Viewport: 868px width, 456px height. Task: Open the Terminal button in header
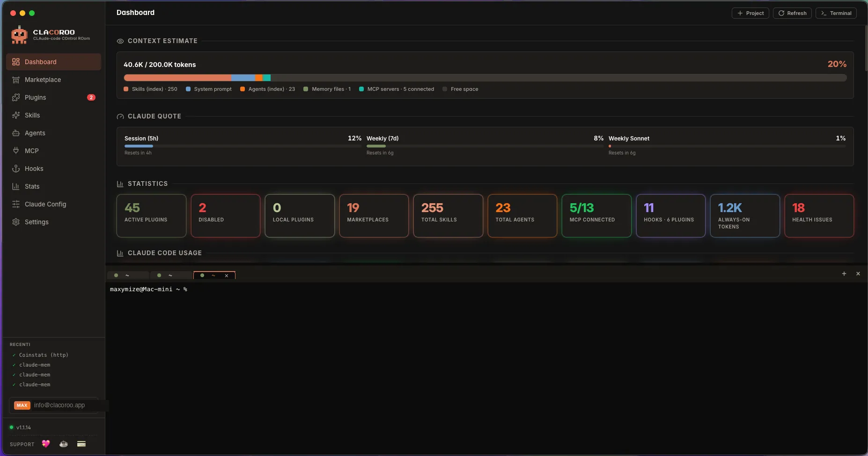click(836, 13)
